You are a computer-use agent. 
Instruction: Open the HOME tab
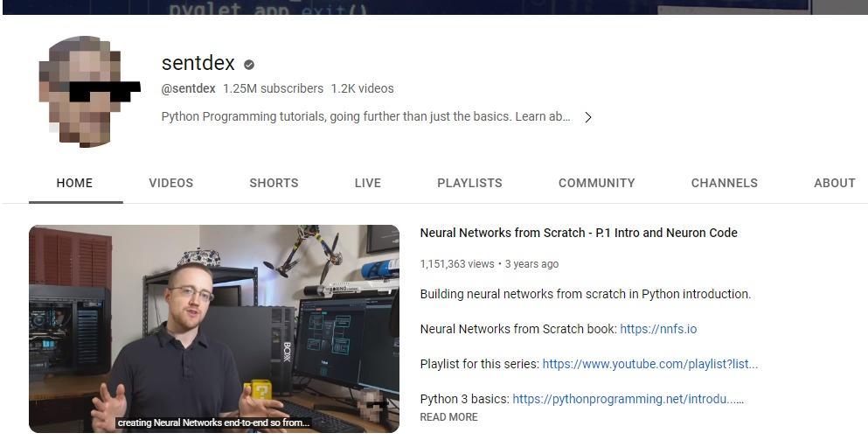74,183
